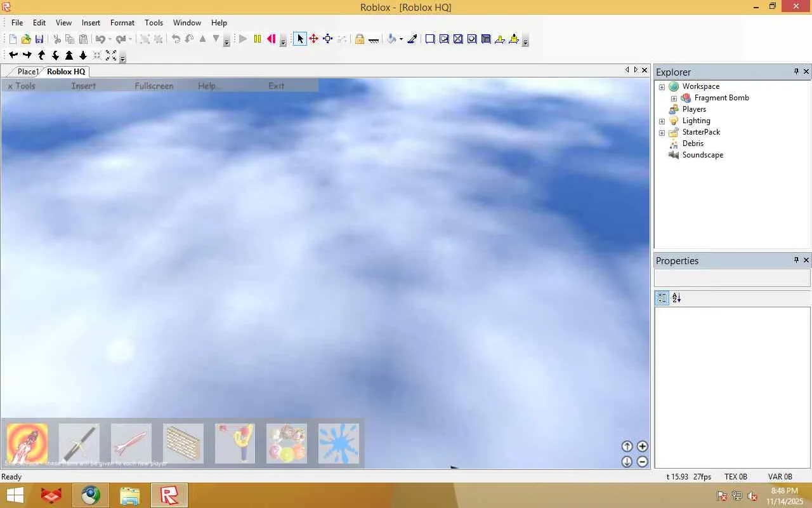
Task: Select the brick wall tool thumbnail
Action: (183, 443)
